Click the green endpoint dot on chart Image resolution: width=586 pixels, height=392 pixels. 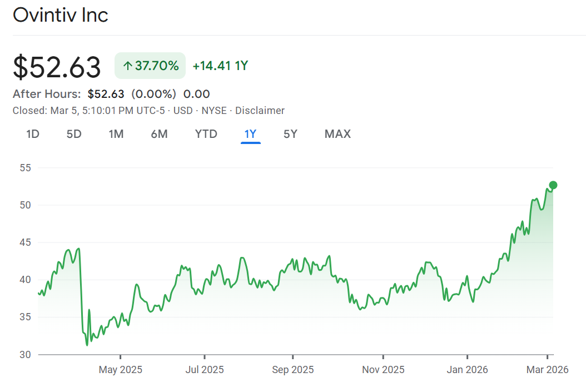click(x=553, y=185)
